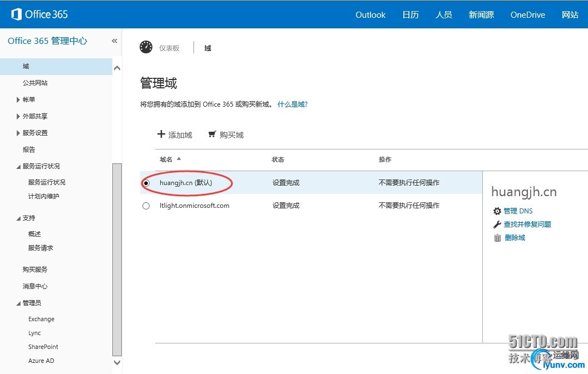Open 日历 in top navigation
This screenshot has height=374, width=588.
click(411, 14)
